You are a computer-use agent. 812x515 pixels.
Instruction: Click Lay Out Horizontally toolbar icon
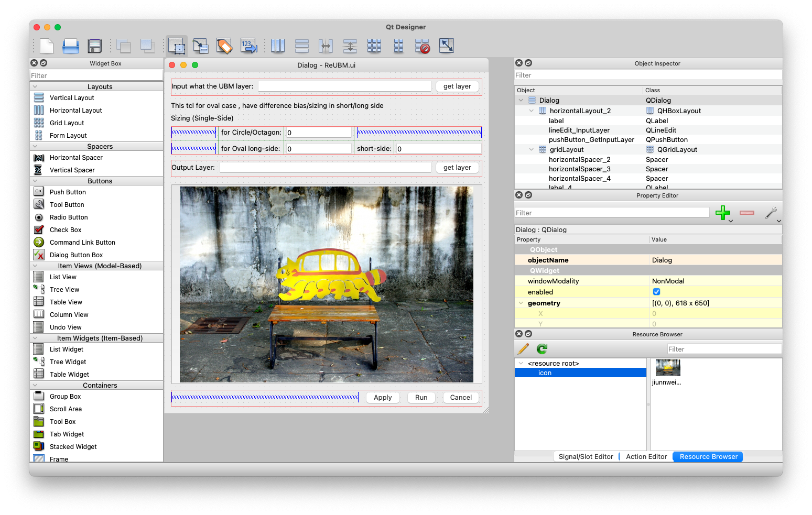point(278,46)
